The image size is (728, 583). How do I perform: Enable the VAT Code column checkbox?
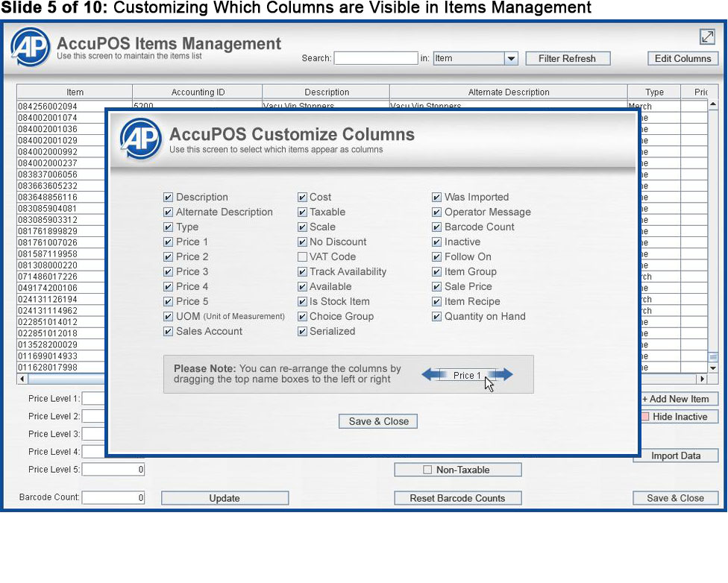(x=302, y=256)
